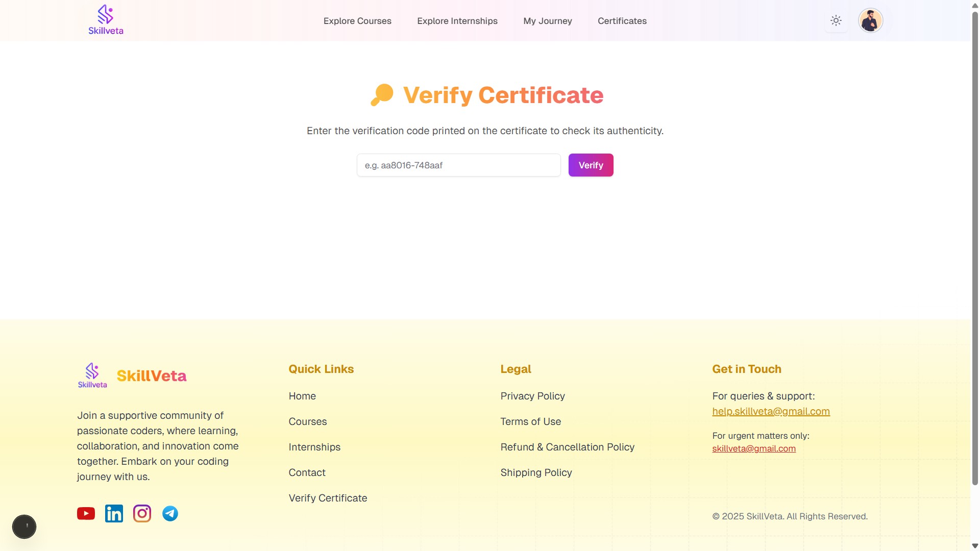Open the Privacy Policy link

click(x=532, y=396)
